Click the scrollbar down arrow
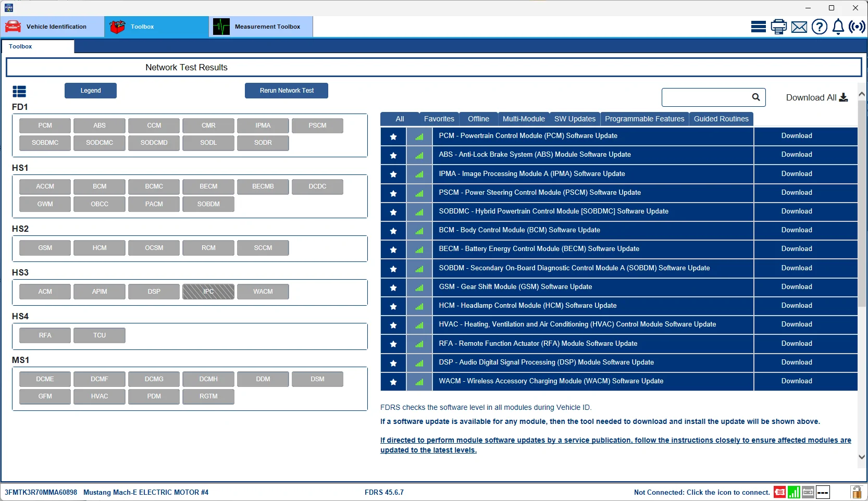The width and height of the screenshot is (868, 501). click(862, 457)
